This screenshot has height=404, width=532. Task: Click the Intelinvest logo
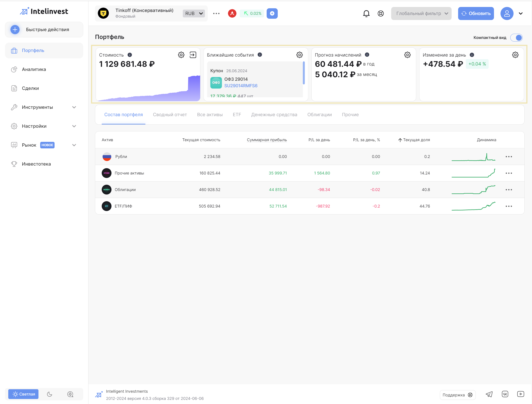pyautogui.click(x=44, y=11)
